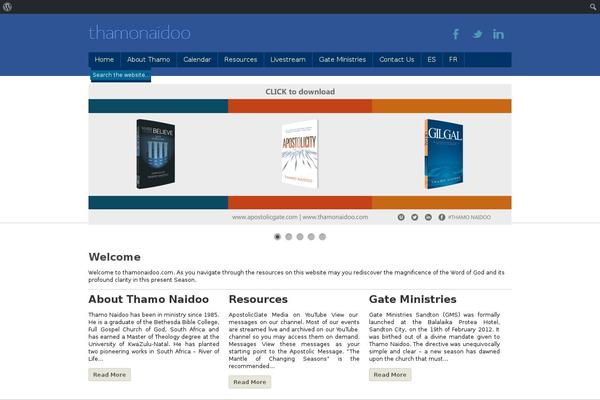Open the Livestream menu item
This screenshot has width=600, height=400.
click(288, 60)
